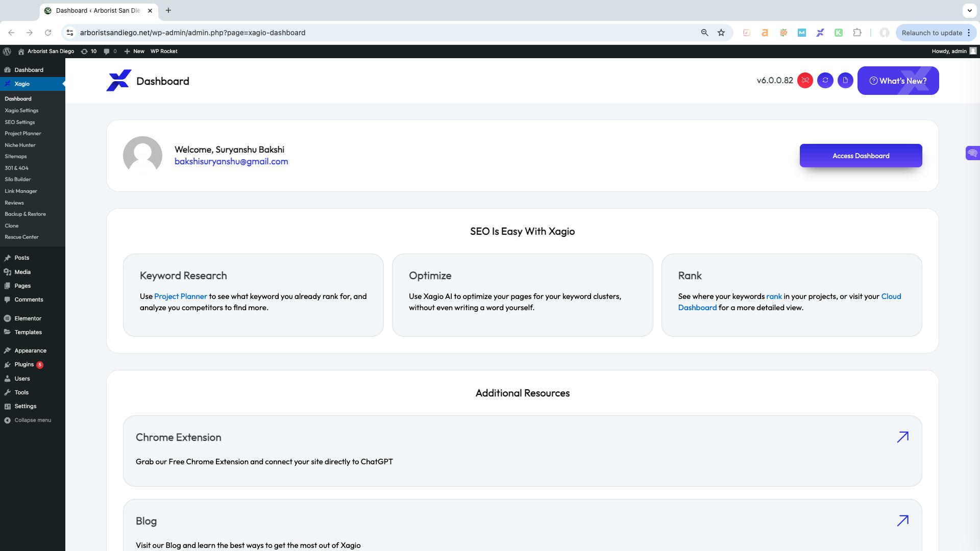980x551 pixels.
Task: Open Tools in sidebar
Action: pos(21,393)
